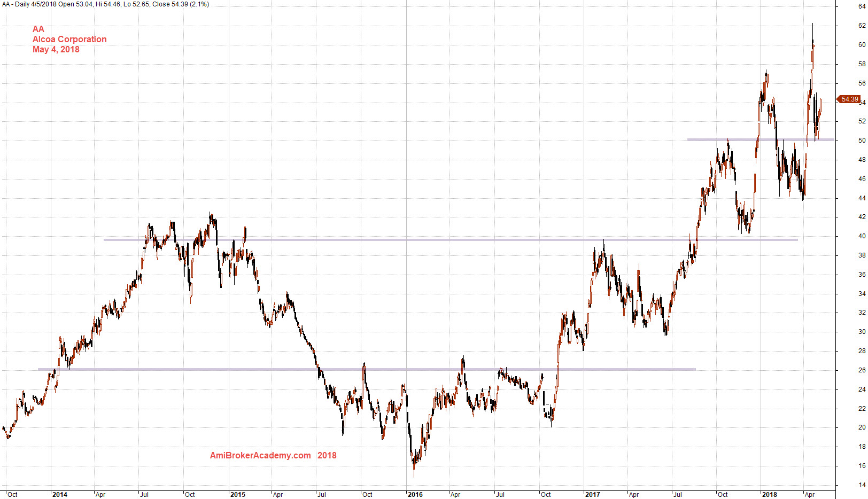Click the 2014 label on the time axis
Screen dimensions: 868x499
[60, 495]
